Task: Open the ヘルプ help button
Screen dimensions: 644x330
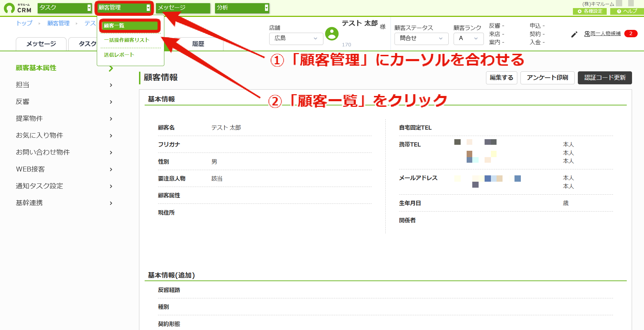Action: 627,11
